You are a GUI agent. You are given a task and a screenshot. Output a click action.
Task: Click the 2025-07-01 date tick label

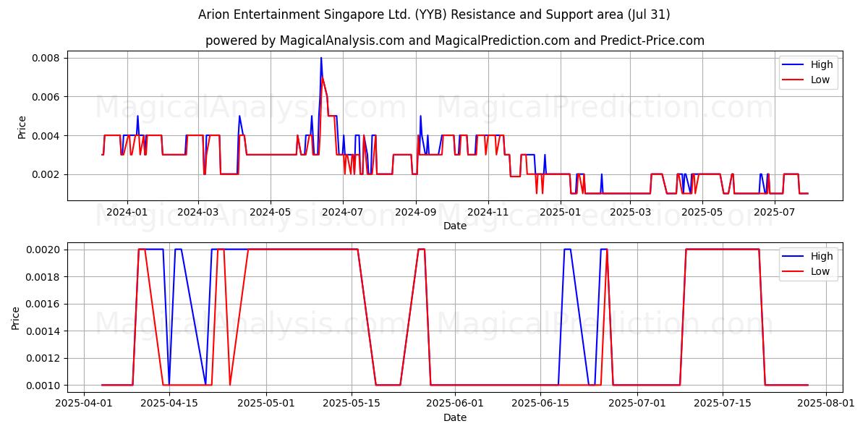point(638,404)
